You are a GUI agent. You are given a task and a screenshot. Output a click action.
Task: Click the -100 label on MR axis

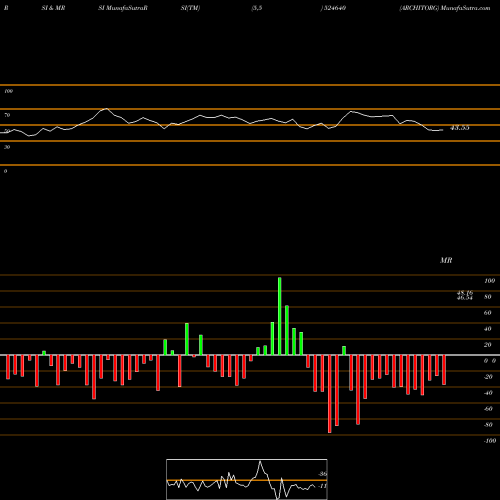490,441
